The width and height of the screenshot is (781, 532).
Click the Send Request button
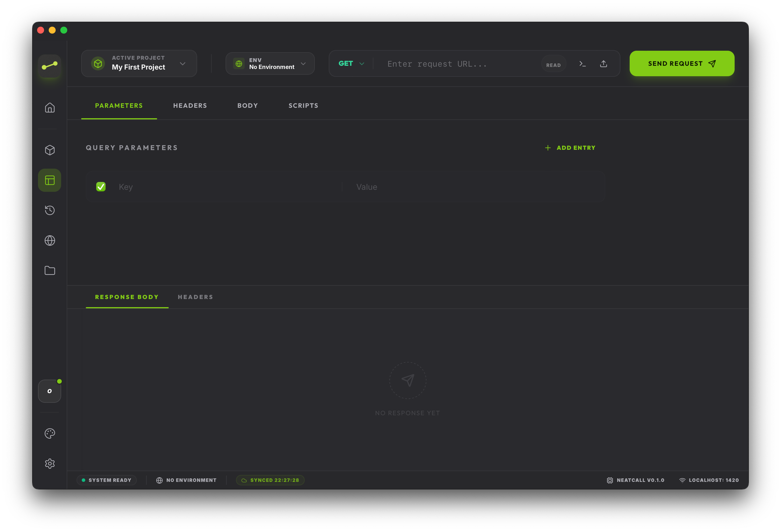pos(682,63)
